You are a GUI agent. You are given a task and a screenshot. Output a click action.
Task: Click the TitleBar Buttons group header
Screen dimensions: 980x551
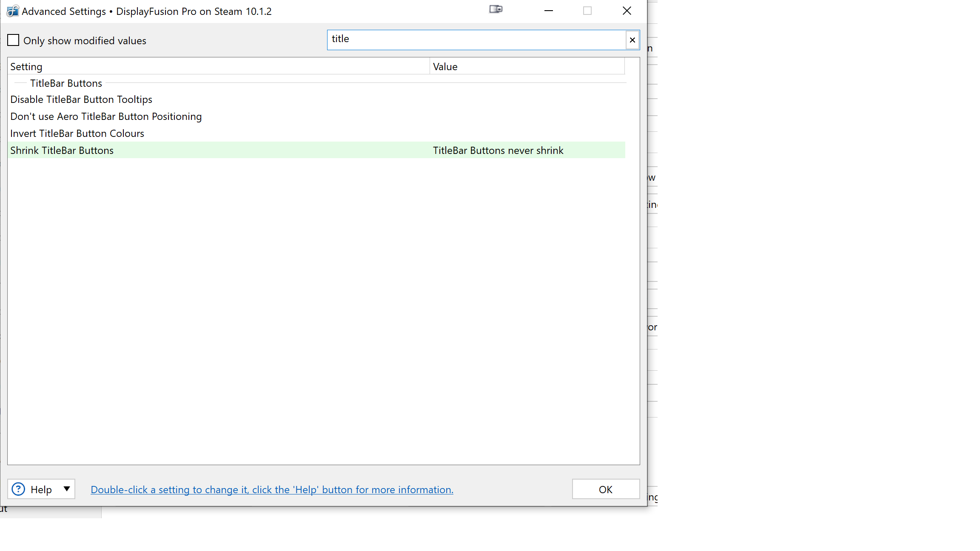pos(66,83)
